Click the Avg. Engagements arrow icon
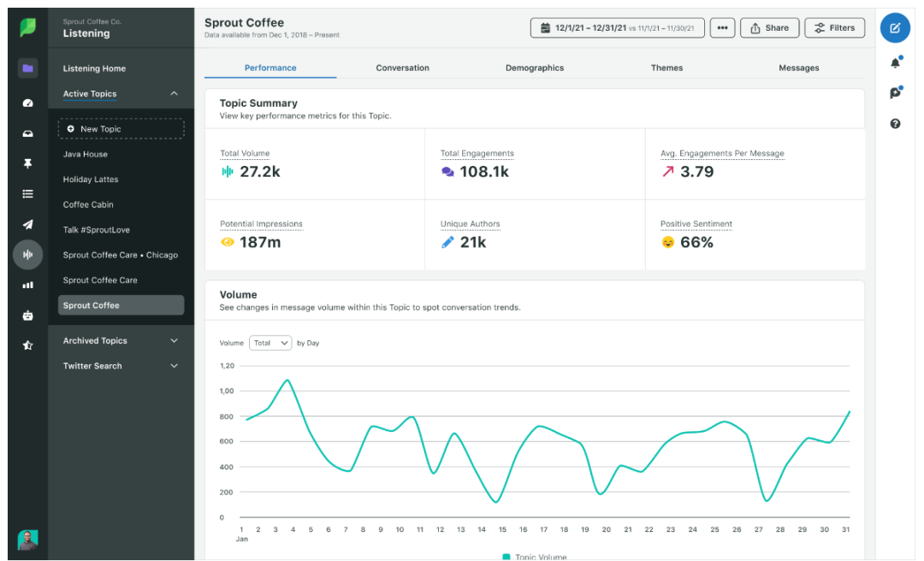Screen dimensions: 924x561 667,172
